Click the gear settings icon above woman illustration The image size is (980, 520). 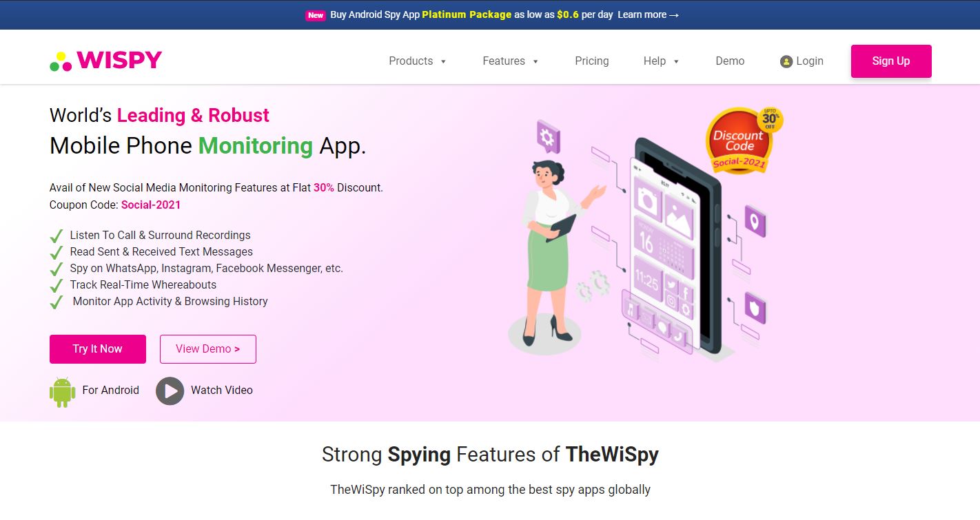pyautogui.click(x=548, y=137)
